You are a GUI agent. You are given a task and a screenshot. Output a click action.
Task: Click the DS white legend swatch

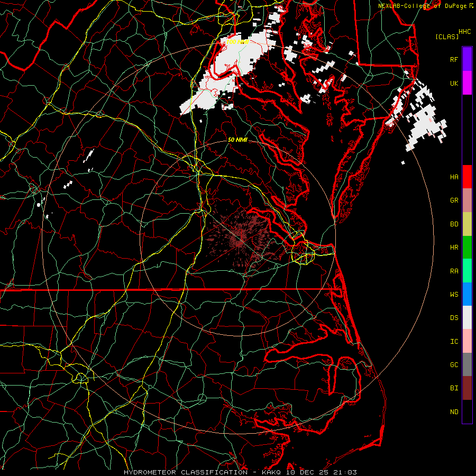[467, 317]
